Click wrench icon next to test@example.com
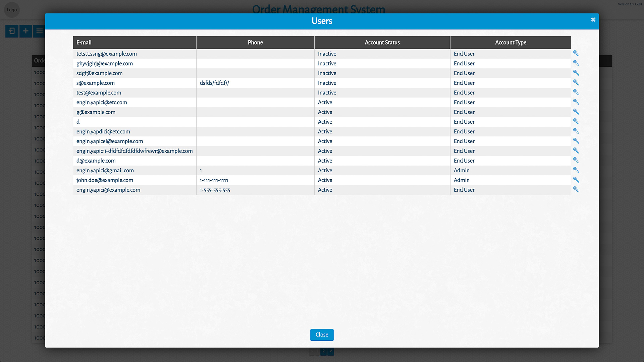Image resolution: width=644 pixels, height=362 pixels. [x=576, y=92]
